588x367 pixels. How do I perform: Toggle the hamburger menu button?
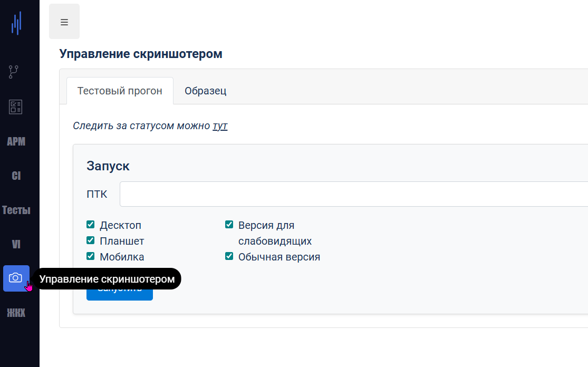(x=64, y=22)
